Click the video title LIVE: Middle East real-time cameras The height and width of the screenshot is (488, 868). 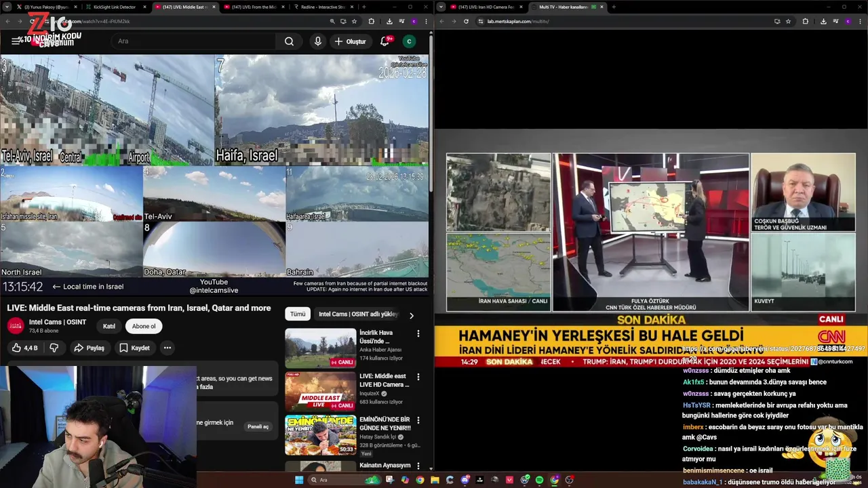139,308
